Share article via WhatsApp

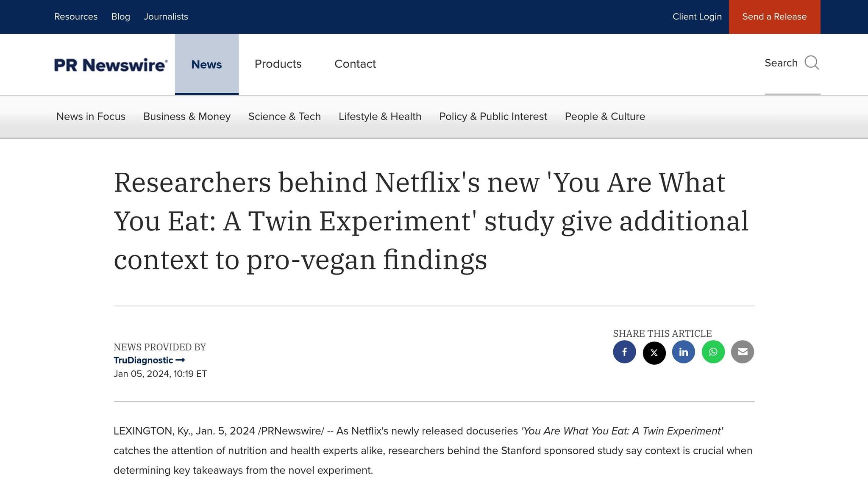(x=713, y=352)
